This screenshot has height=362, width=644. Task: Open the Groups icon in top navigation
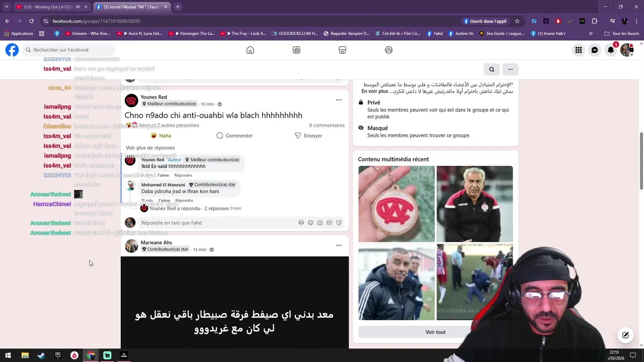pyautogui.click(x=388, y=50)
